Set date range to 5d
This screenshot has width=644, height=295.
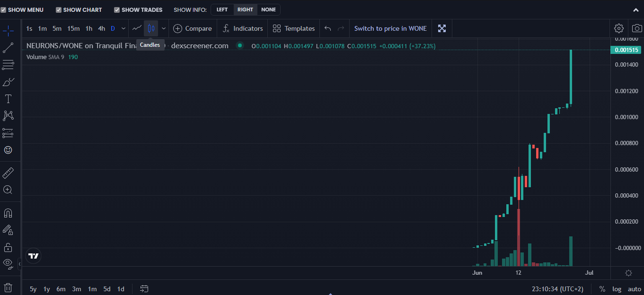click(x=107, y=289)
